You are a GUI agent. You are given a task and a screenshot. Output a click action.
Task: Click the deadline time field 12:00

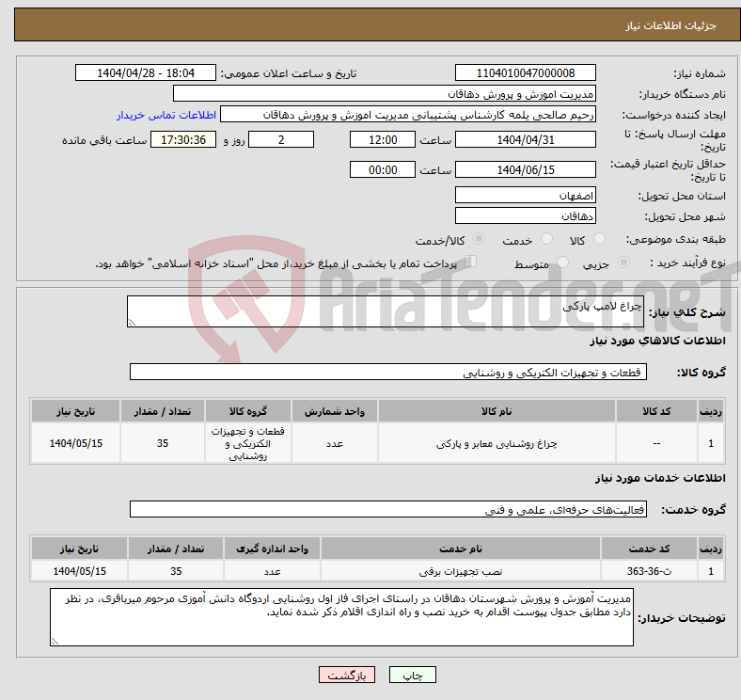[383, 139]
